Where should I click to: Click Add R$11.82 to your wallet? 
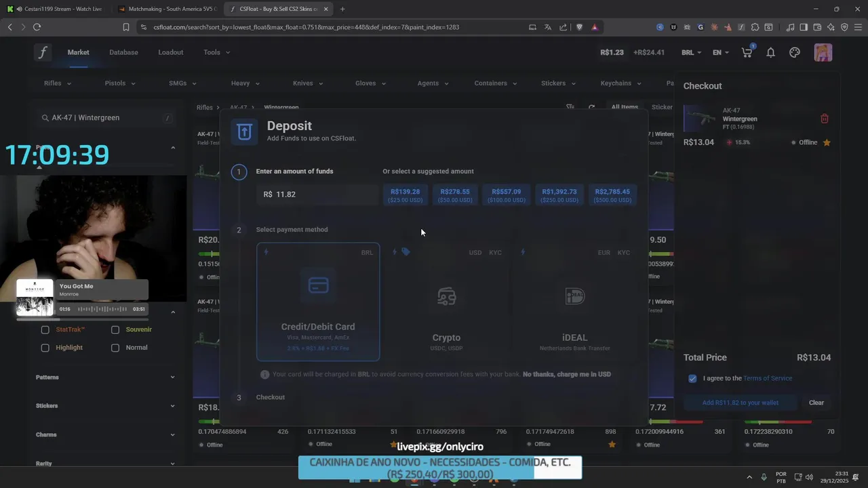[740, 403]
